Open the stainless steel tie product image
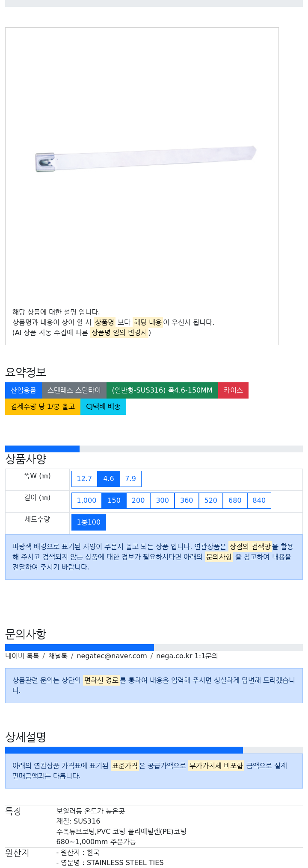 click(x=145, y=159)
